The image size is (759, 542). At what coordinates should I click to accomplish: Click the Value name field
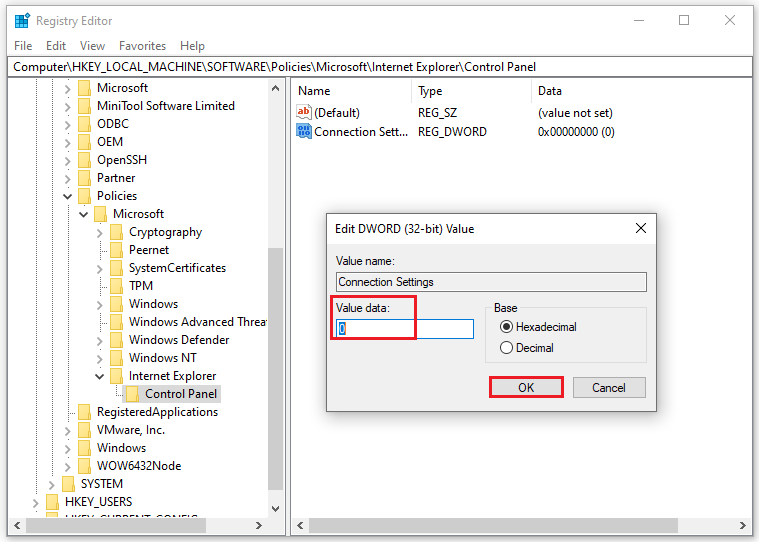pos(491,282)
